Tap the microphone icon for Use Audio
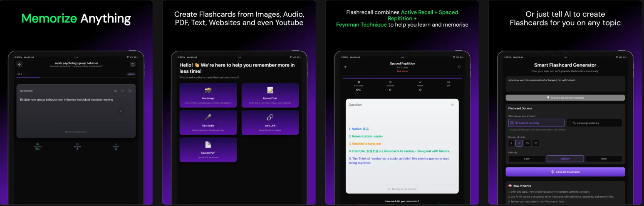644x206 pixels. point(208,117)
